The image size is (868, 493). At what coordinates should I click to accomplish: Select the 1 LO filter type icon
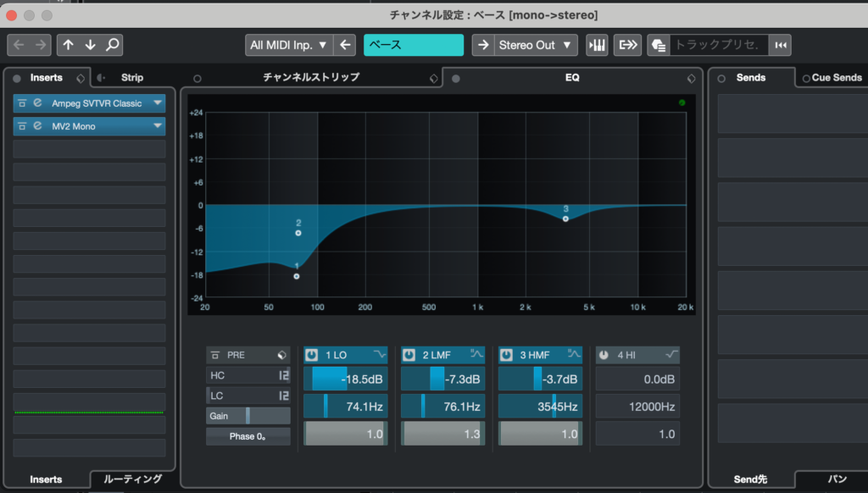coord(379,354)
